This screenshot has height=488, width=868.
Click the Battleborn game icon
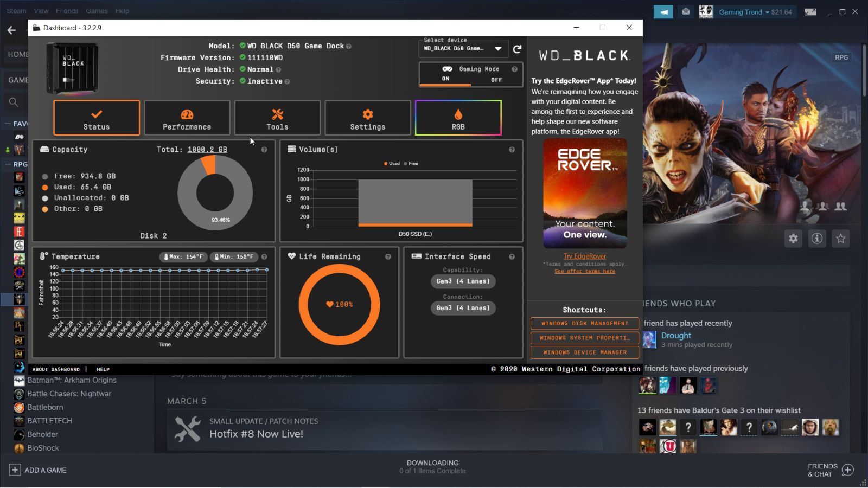click(19, 408)
